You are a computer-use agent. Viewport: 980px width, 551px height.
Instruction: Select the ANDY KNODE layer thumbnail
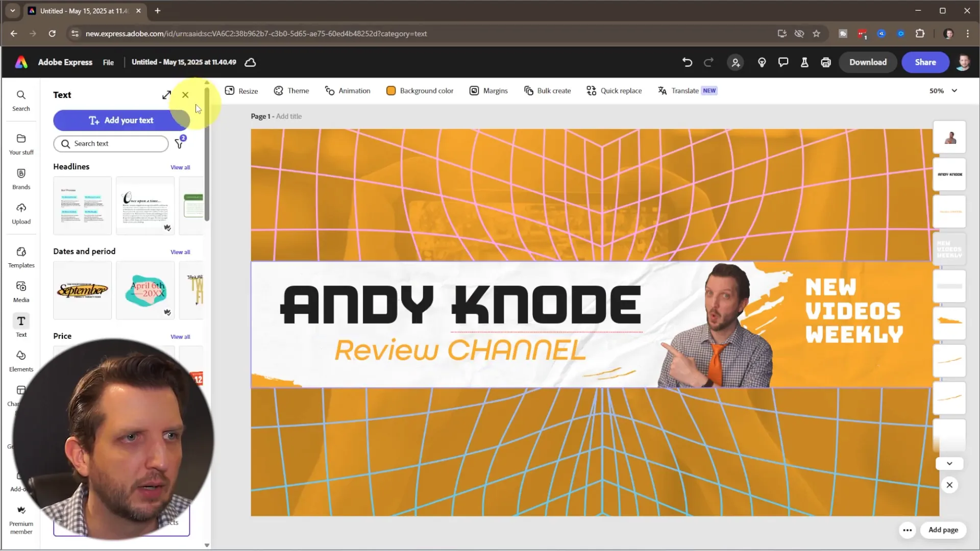[949, 174]
